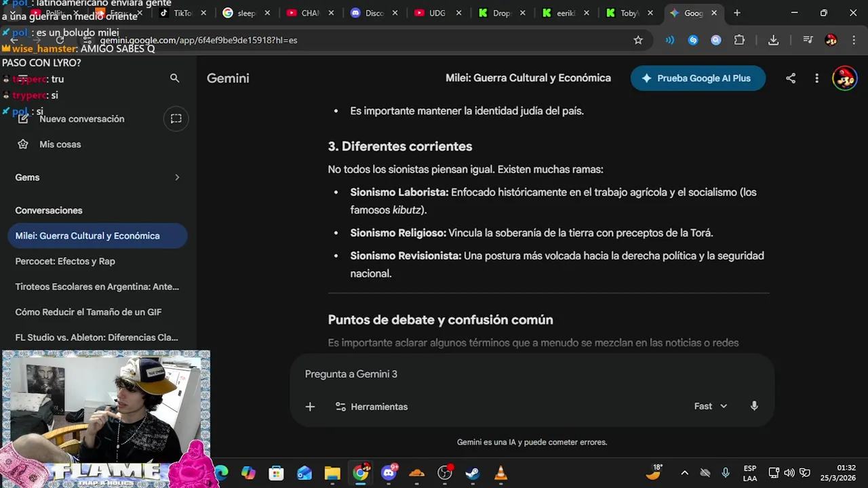Click the temporary chat dashed-square icon
868x488 pixels.
pos(176,119)
